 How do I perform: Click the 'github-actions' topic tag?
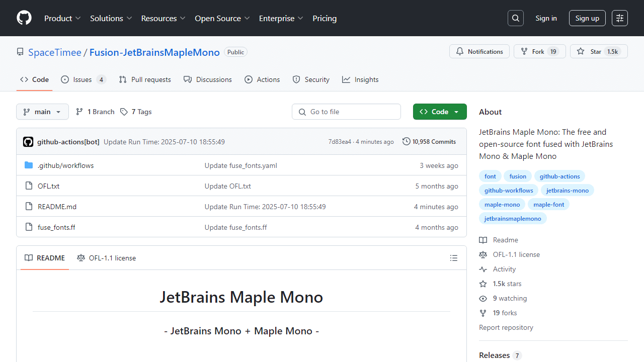(559, 176)
